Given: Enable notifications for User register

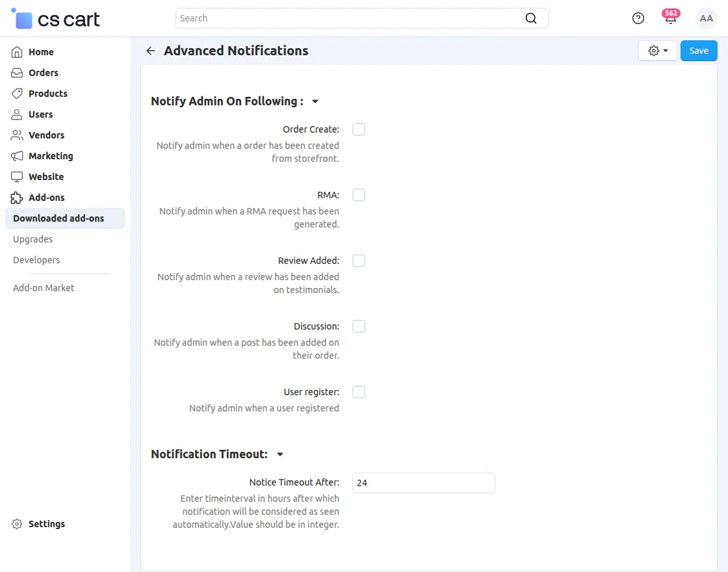Looking at the screenshot, I should pos(358,392).
